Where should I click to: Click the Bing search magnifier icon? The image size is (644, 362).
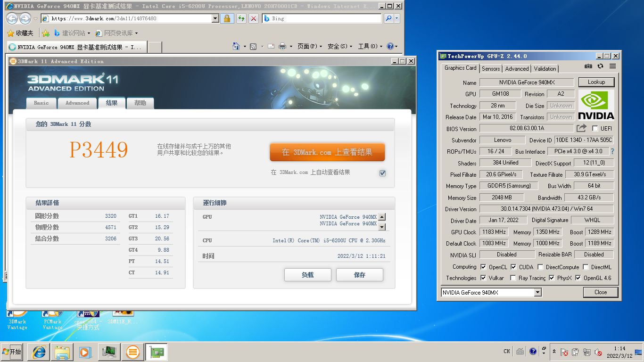388,18
